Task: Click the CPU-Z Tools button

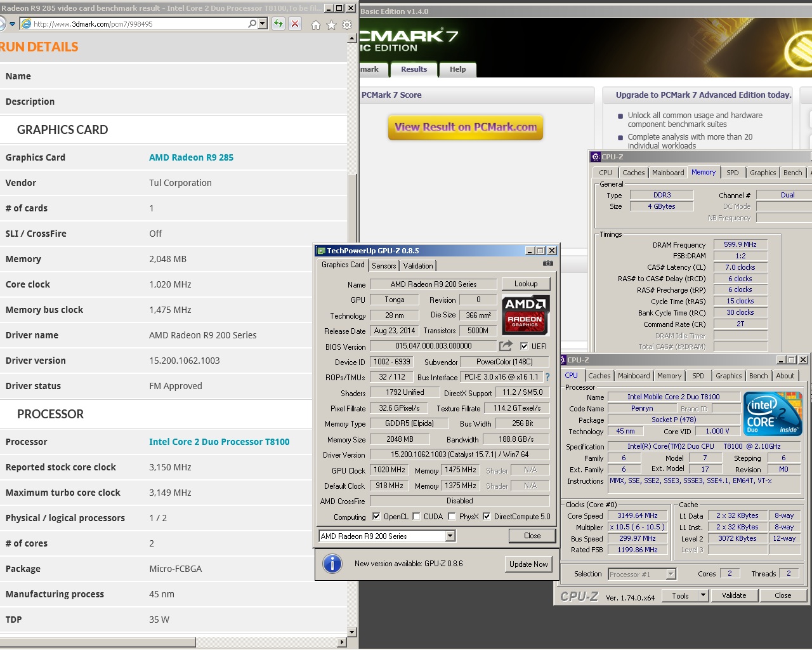Action: coord(680,595)
